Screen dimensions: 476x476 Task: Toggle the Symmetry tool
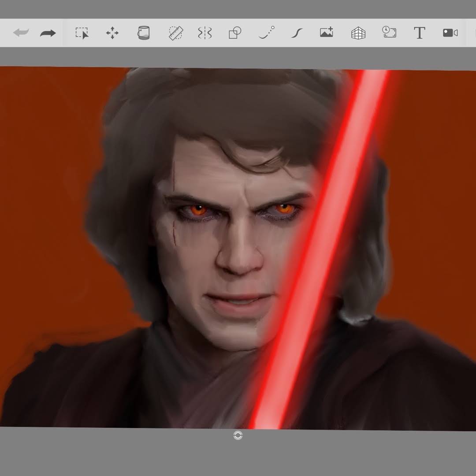205,33
